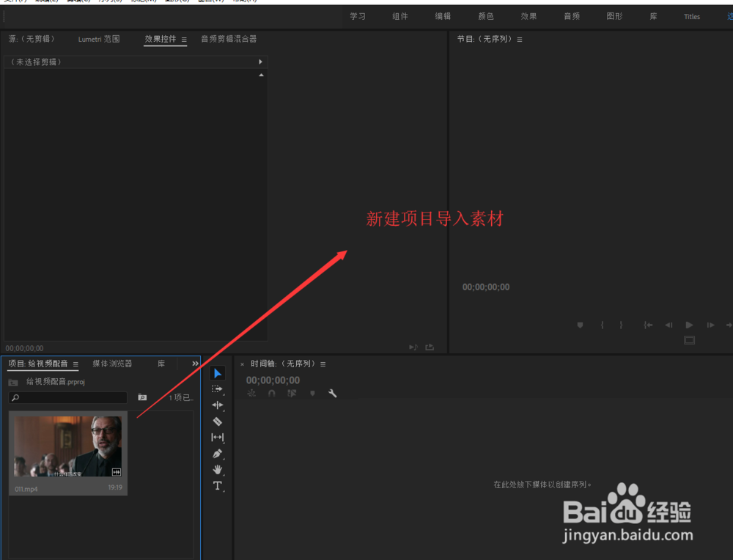Select the Razor tool
Viewport: 733px width, 560px height.
pos(218,421)
